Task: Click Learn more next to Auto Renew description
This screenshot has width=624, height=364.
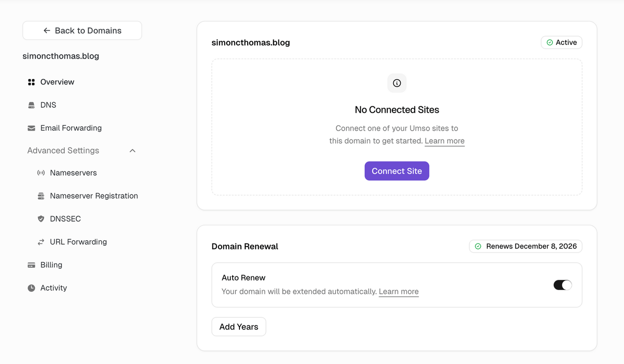Action: (x=398, y=292)
